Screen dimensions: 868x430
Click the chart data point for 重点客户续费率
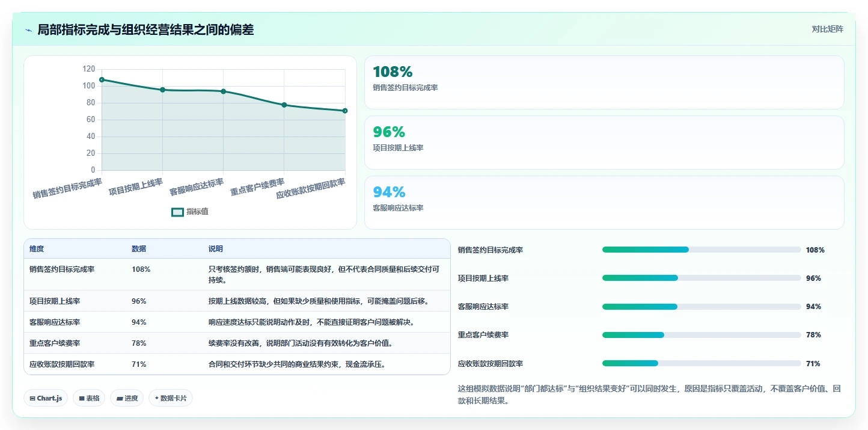(284, 105)
